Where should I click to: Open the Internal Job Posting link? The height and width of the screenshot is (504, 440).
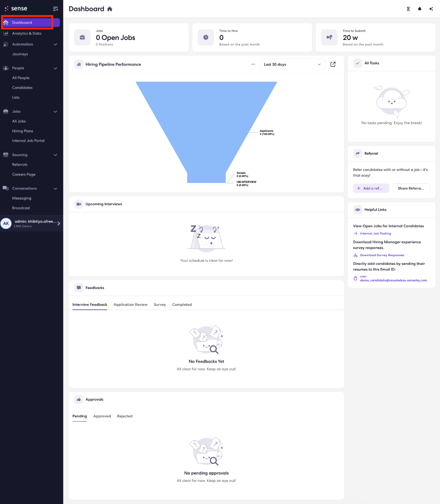click(375, 233)
